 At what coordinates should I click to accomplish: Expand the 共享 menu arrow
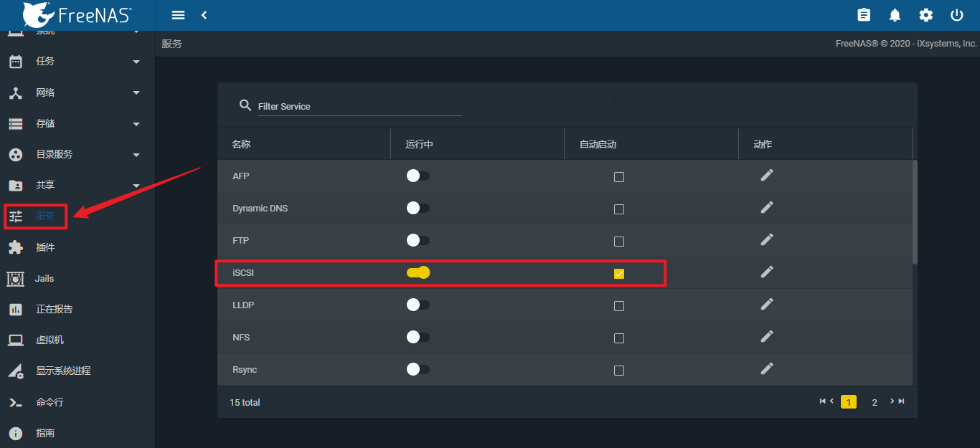pyautogui.click(x=136, y=186)
